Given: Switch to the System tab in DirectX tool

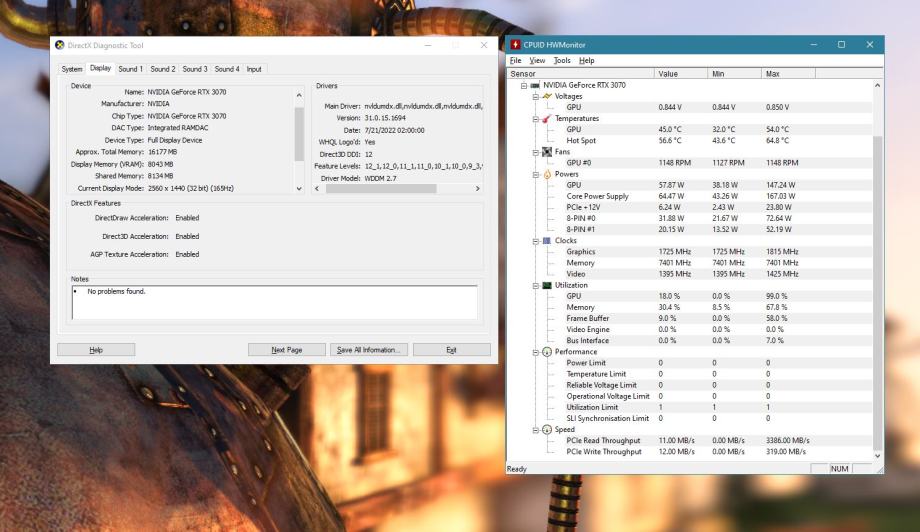Looking at the screenshot, I should point(72,69).
